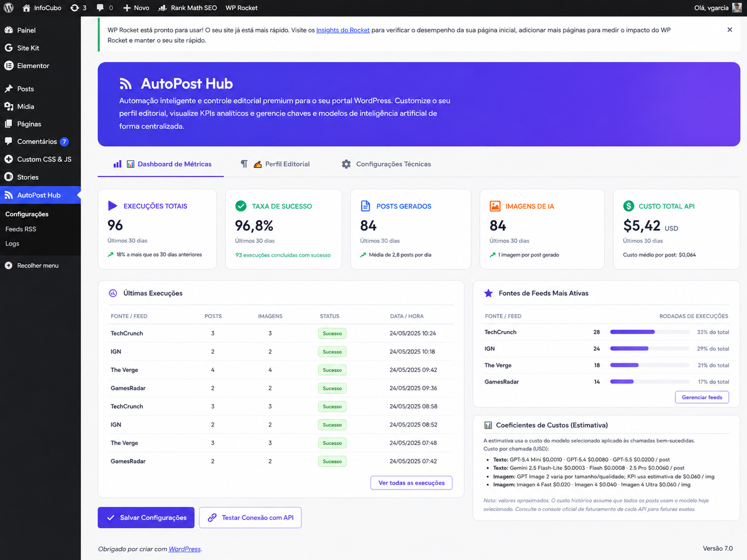Screen dimensions: 747x560
Task: Click the document icon on Posts Gerados card
Action: click(x=365, y=206)
